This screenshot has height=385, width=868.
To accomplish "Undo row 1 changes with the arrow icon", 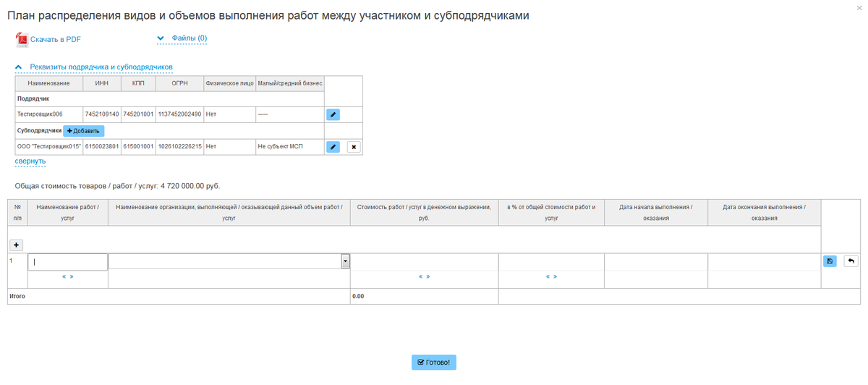I will [x=851, y=261].
